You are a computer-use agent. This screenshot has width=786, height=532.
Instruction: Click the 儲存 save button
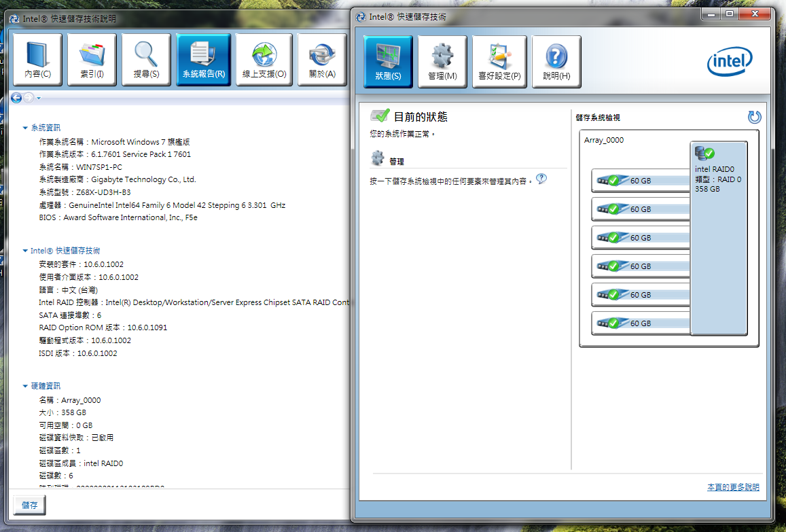click(29, 505)
